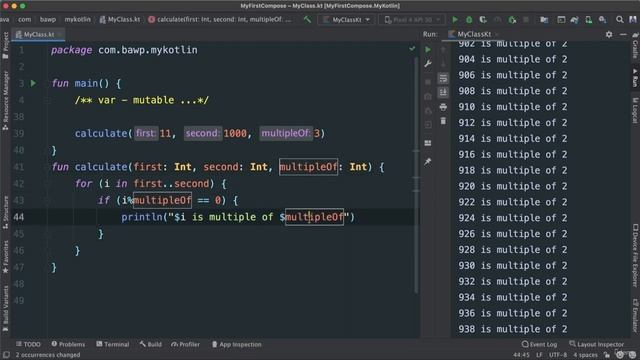Open the Favorites sidebar tab
This screenshot has height=360, width=640.
5,257
